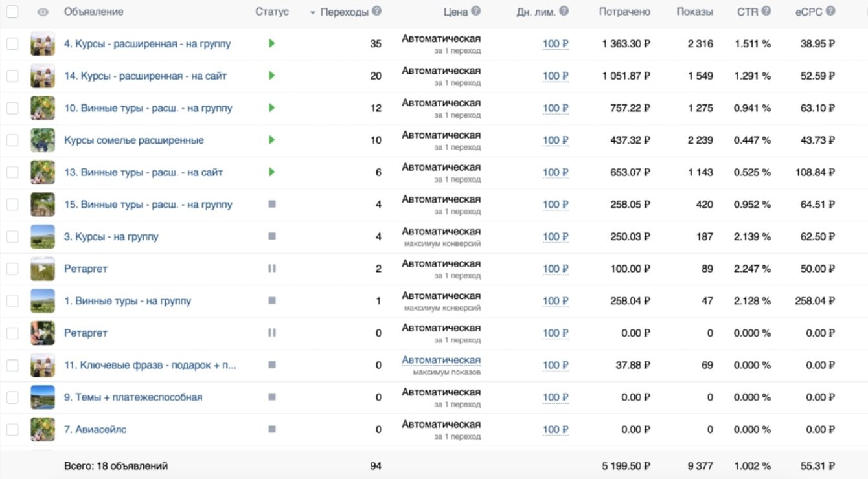Toggle the eye visibility icon in header
Viewport: 868px width, 479px height.
pos(43,12)
